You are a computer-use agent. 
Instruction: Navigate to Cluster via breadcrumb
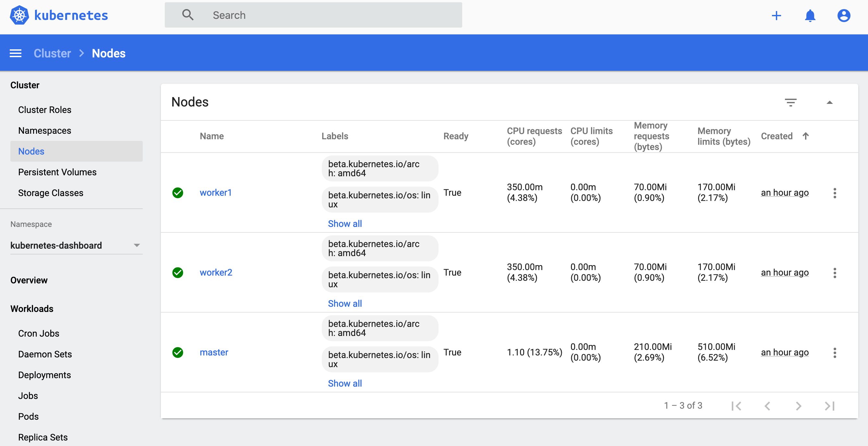[x=52, y=53]
